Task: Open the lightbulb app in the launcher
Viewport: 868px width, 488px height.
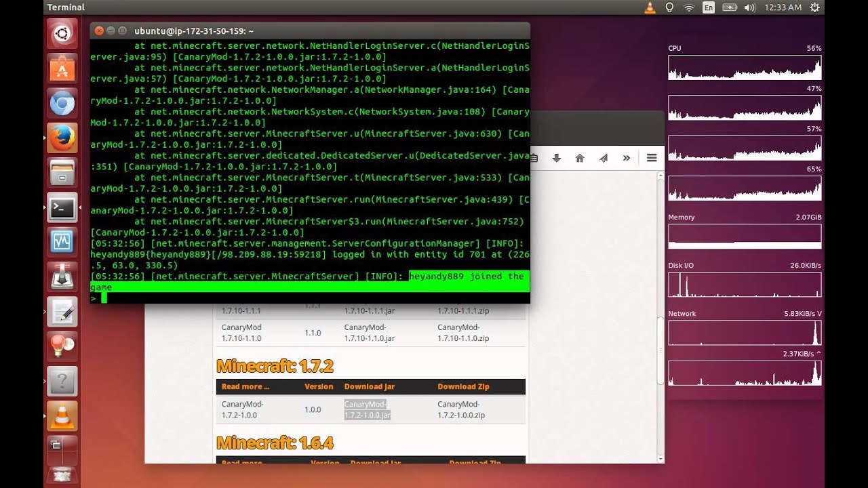Action: click(x=62, y=347)
